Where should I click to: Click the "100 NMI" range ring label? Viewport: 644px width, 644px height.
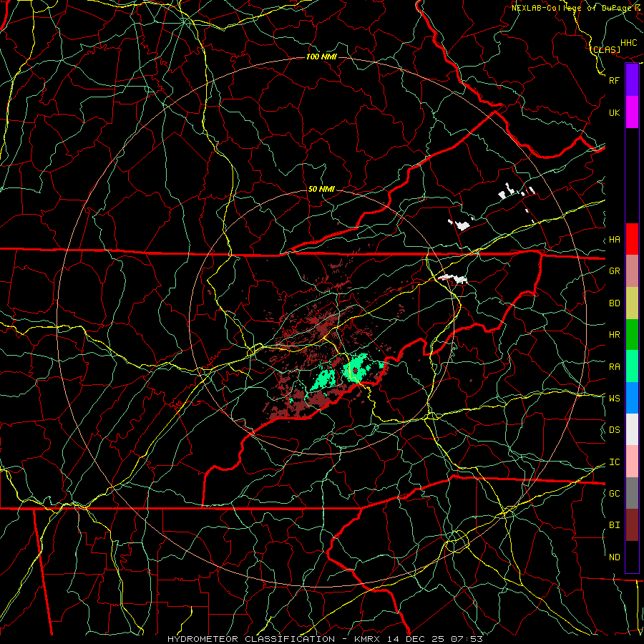click(321, 57)
